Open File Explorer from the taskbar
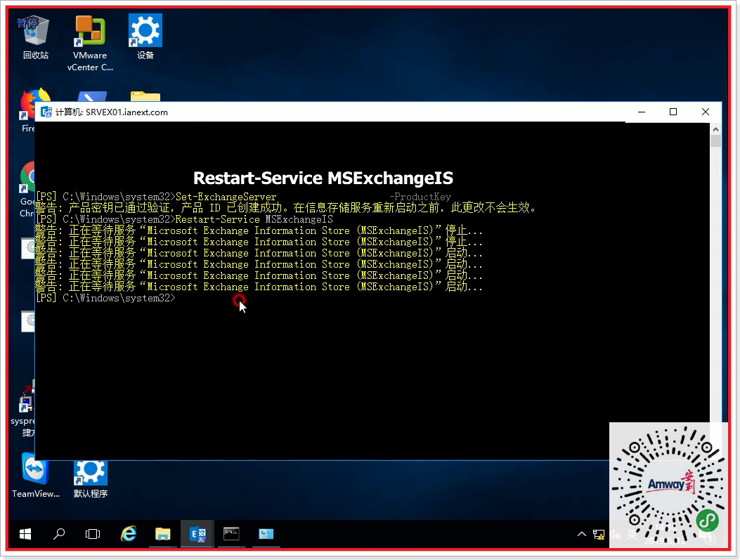Image resolution: width=740 pixels, height=560 pixels. coord(163,533)
